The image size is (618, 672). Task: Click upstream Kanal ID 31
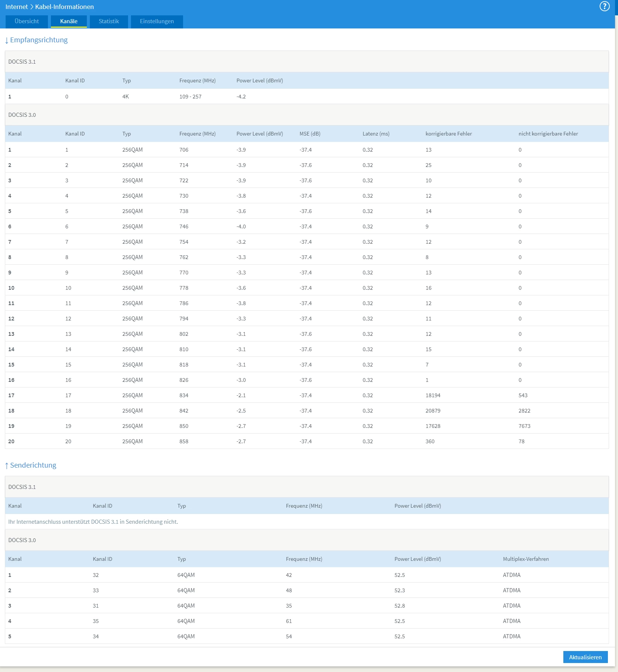pyautogui.click(x=96, y=606)
